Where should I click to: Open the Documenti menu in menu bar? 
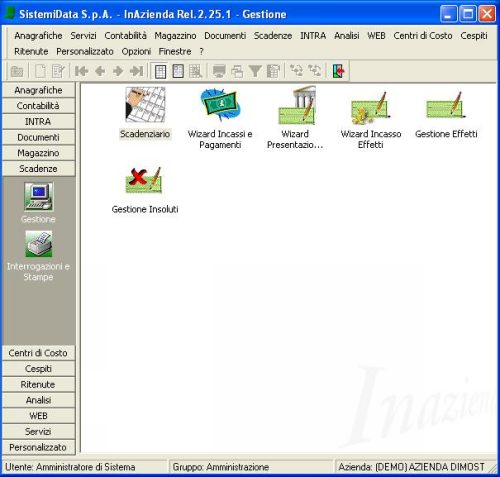[225, 36]
